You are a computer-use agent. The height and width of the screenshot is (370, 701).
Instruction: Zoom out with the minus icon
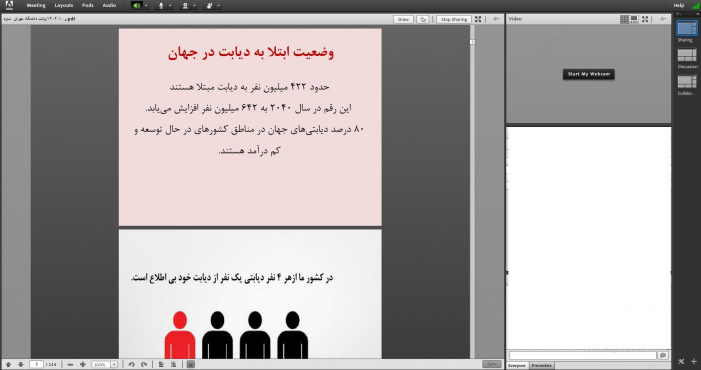pos(70,365)
